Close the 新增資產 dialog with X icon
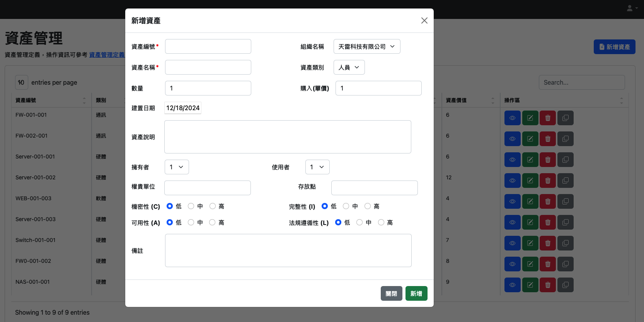This screenshot has height=322, width=644. [x=424, y=20]
